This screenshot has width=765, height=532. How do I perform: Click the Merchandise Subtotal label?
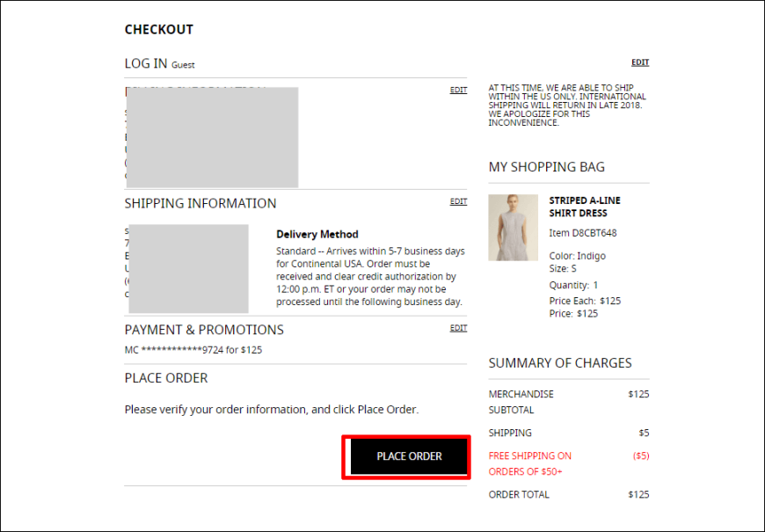[521, 402]
